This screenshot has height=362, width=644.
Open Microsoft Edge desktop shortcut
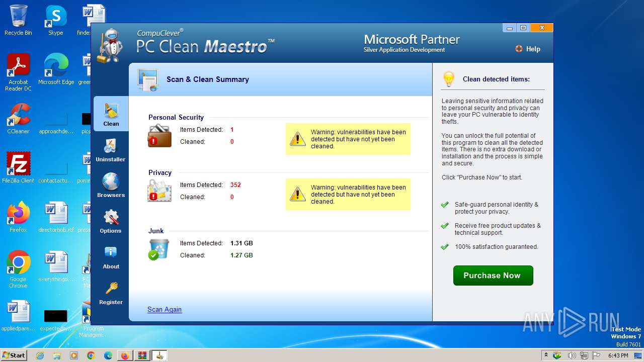coord(56,69)
